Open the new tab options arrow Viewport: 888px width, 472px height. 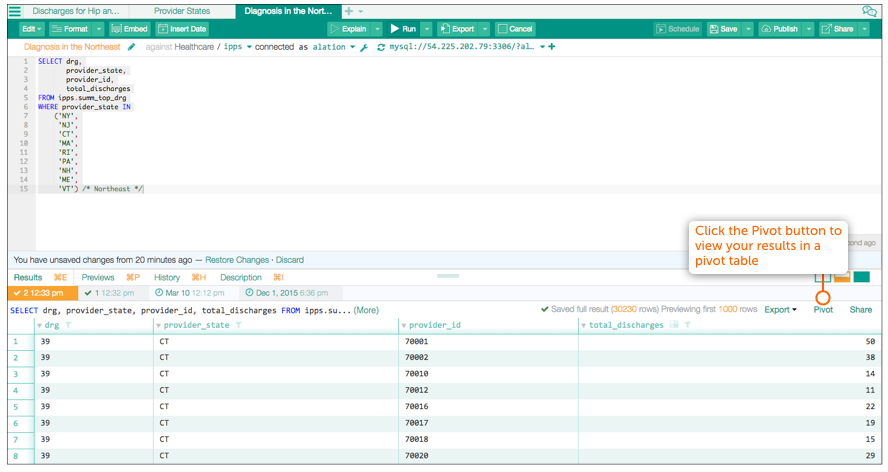tap(361, 11)
